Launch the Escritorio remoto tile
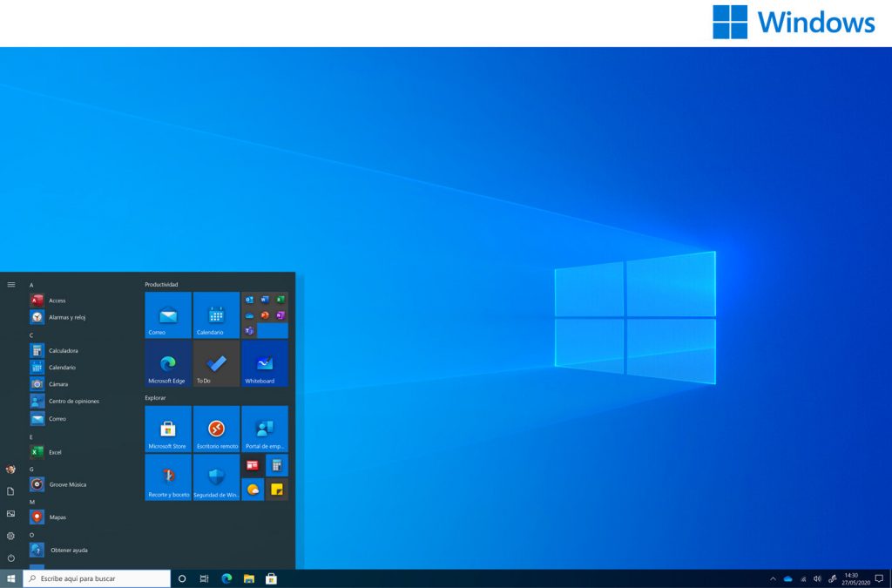The image size is (892, 588). (x=216, y=429)
